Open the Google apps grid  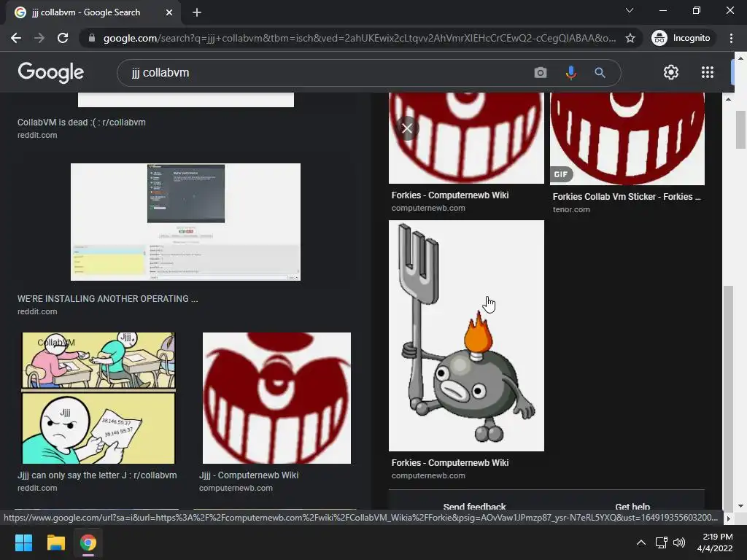pyautogui.click(x=708, y=72)
